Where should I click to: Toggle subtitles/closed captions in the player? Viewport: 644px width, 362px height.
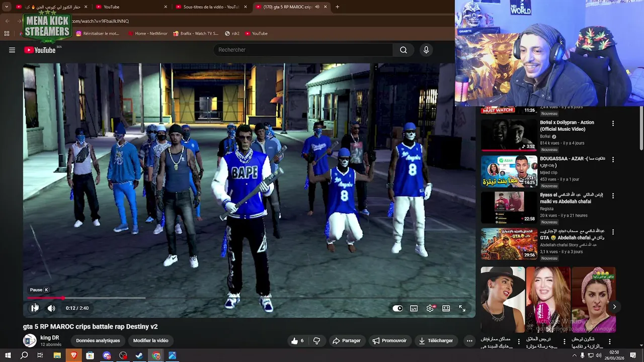(x=414, y=308)
